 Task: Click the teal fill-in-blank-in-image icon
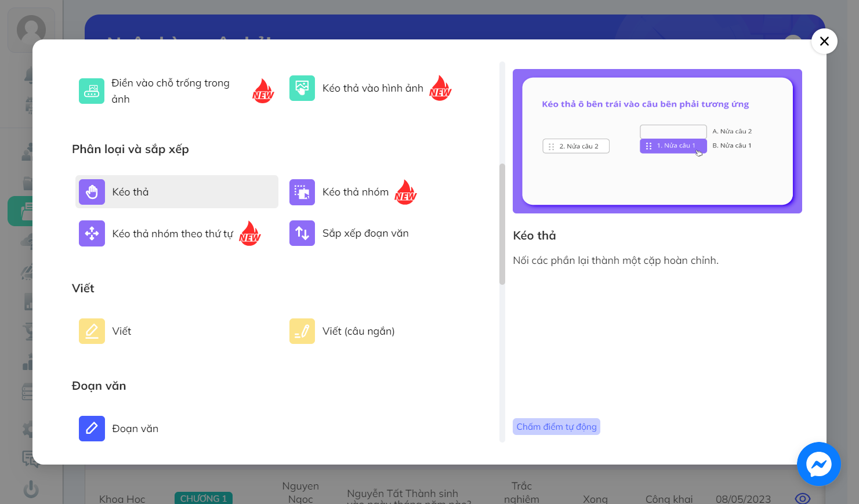92,91
